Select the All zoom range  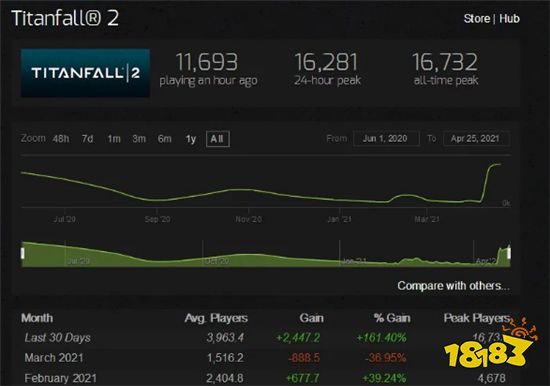pos(218,139)
